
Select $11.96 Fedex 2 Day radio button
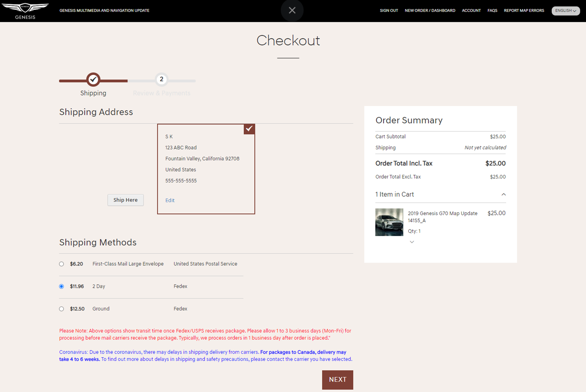(61, 286)
